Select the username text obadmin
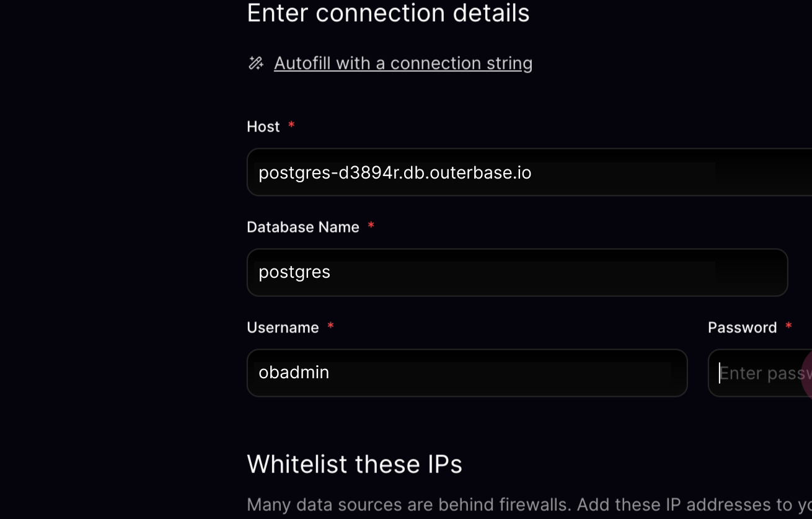Screen dimensions: 812x519 293,372
